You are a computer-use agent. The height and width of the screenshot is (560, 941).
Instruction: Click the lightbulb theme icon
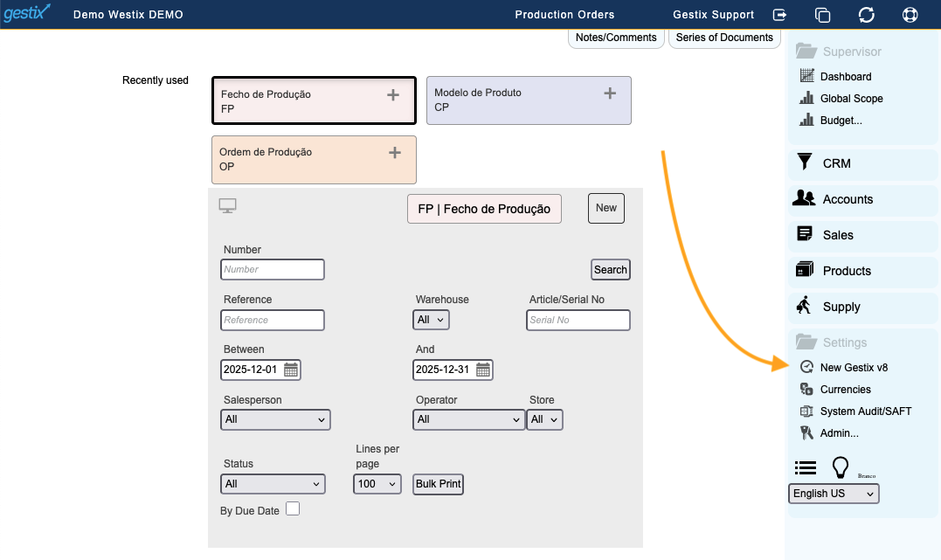(840, 467)
